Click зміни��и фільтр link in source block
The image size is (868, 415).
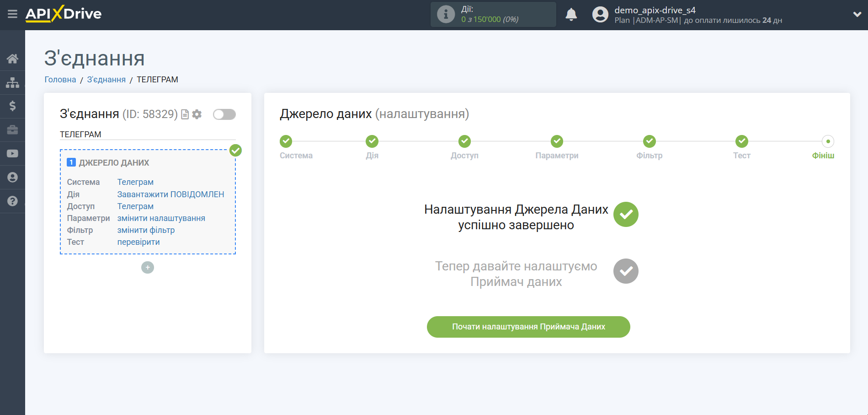tap(146, 230)
